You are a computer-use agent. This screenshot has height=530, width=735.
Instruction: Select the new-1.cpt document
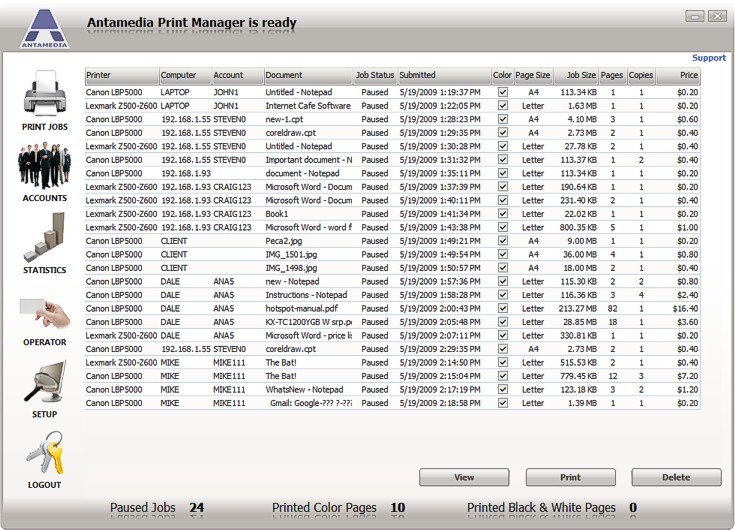coord(284,119)
